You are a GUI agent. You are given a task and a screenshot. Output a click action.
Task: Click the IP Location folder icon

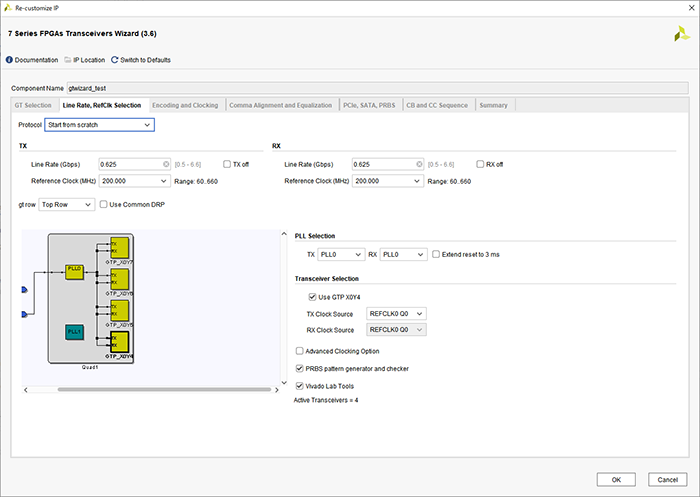tap(68, 60)
